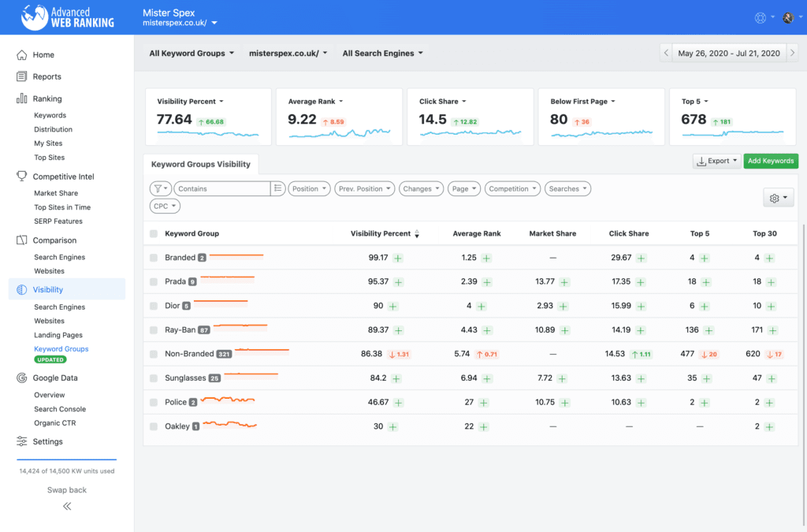Click the May 26 – Jul 21, 2020 date range
807x532 pixels.
tap(729, 53)
